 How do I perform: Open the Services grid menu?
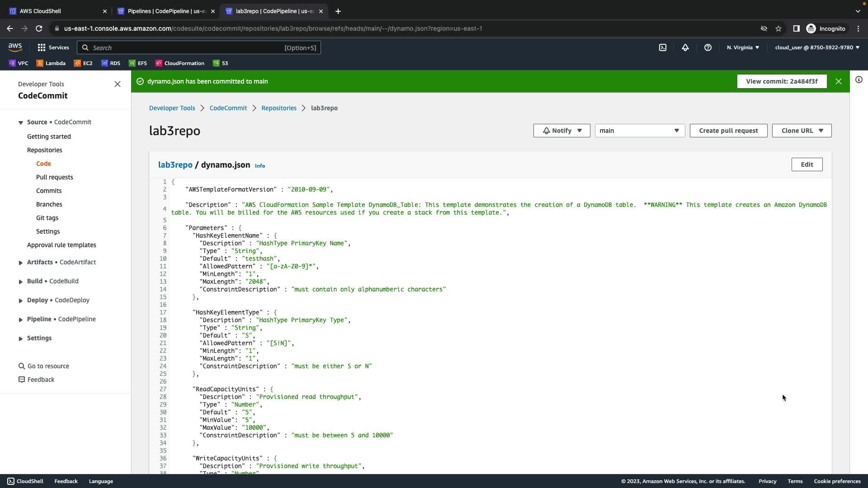pyautogui.click(x=53, y=47)
